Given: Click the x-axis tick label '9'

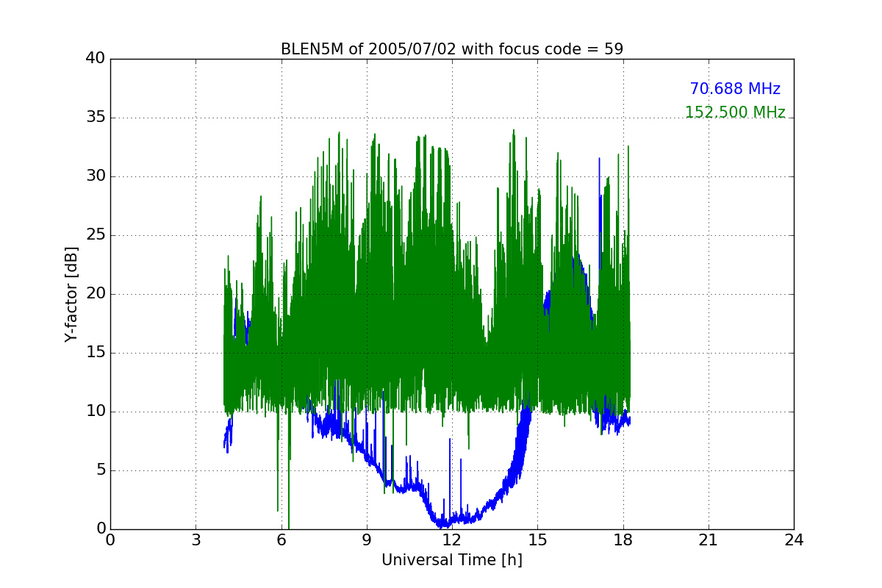Looking at the screenshot, I should coord(367,539).
